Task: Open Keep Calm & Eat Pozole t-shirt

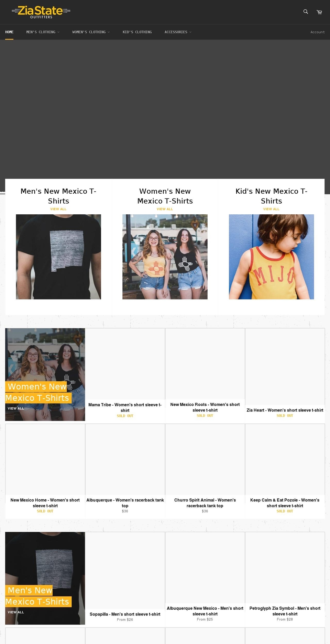Action: 285,503
